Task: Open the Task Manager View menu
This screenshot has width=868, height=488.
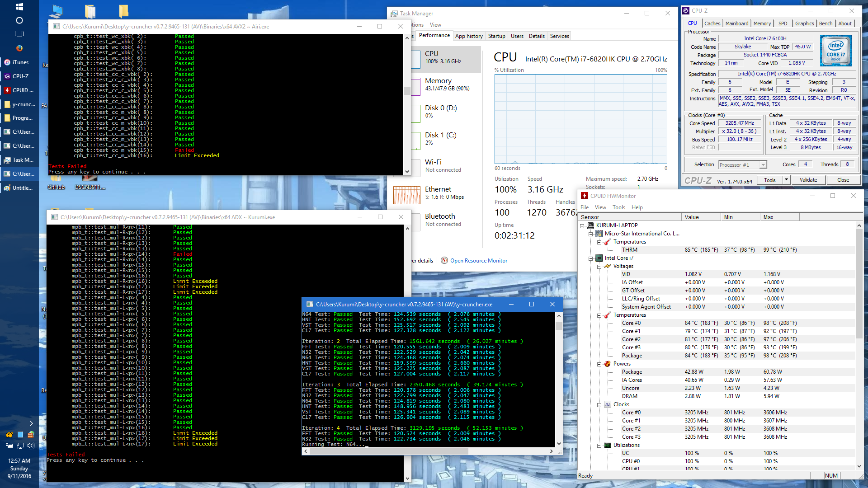Action: [435, 25]
